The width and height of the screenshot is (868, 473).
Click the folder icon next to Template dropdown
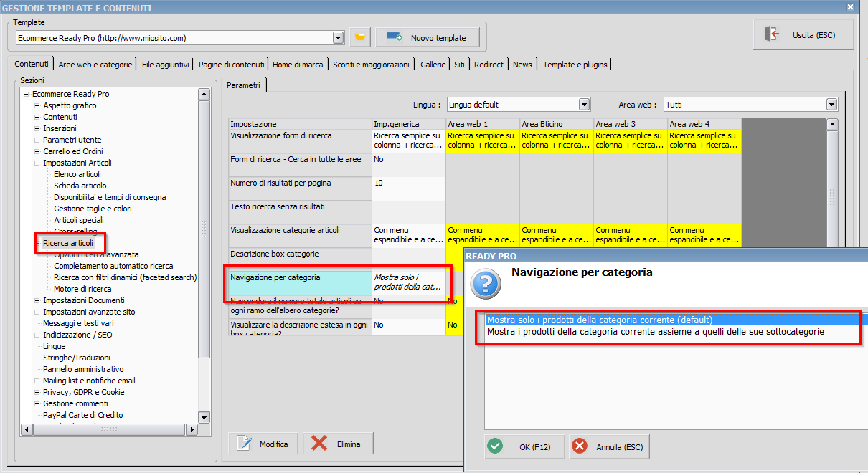point(360,37)
